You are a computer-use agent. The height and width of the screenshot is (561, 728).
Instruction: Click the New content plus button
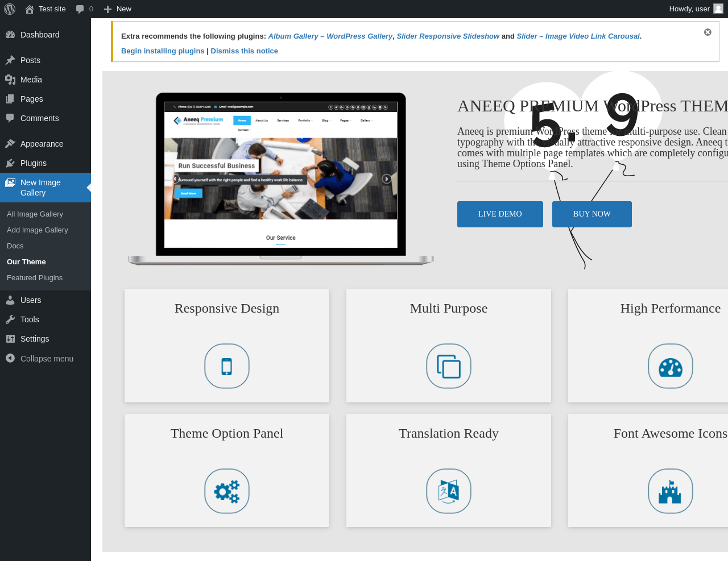pyautogui.click(x=117, y=9)
